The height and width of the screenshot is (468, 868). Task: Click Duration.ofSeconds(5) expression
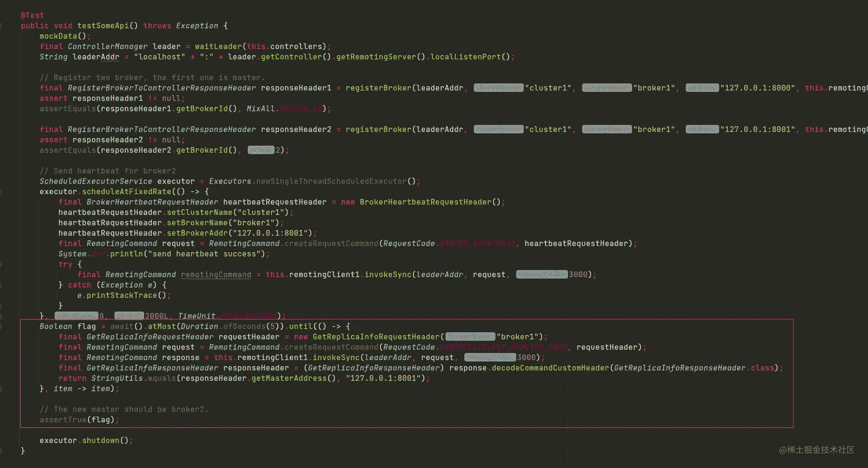click(x=230, y=327)
